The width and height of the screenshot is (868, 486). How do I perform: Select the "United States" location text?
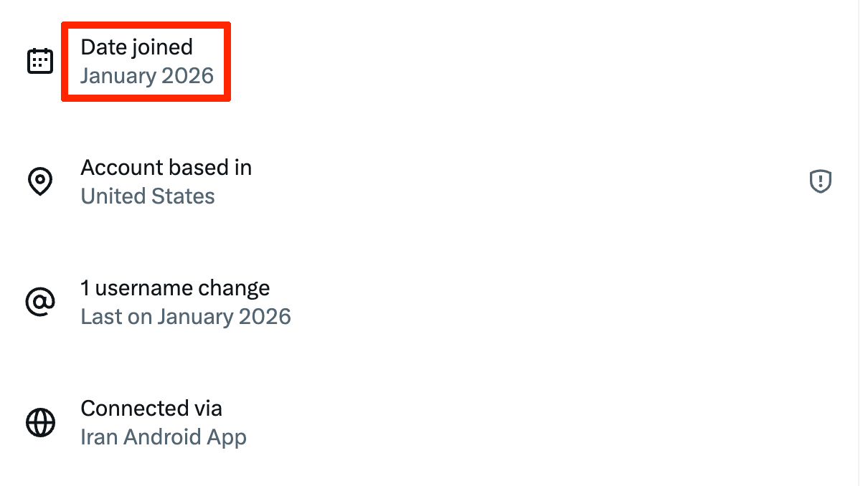tap(148, 196)
